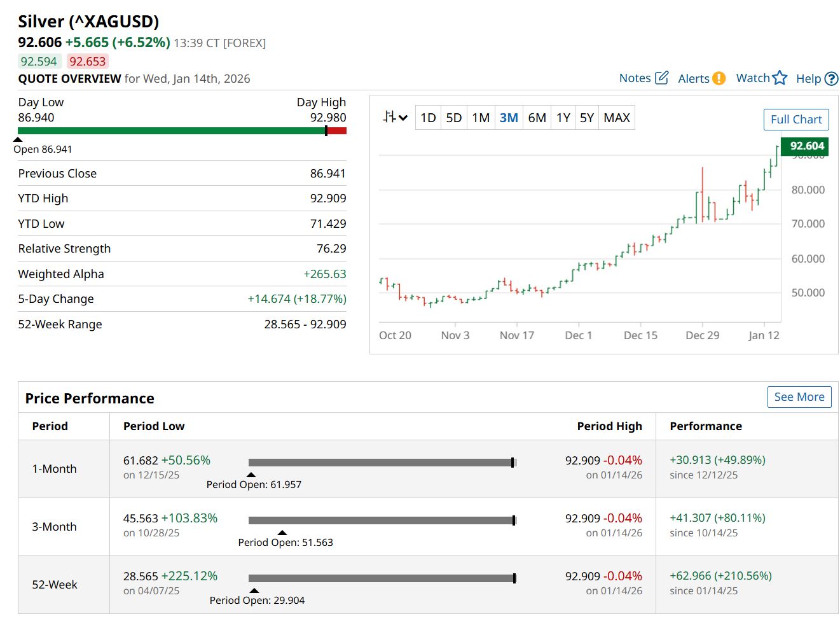Click the red ask price 92.653
The height and width of the screenshot is (621, 840).
87,62
